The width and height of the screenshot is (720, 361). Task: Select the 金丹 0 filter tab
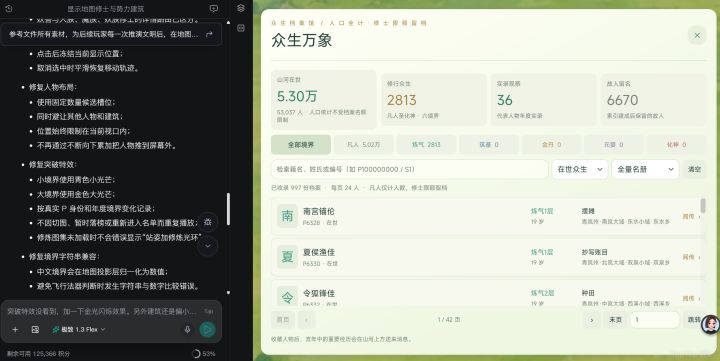tap(551, 145)
